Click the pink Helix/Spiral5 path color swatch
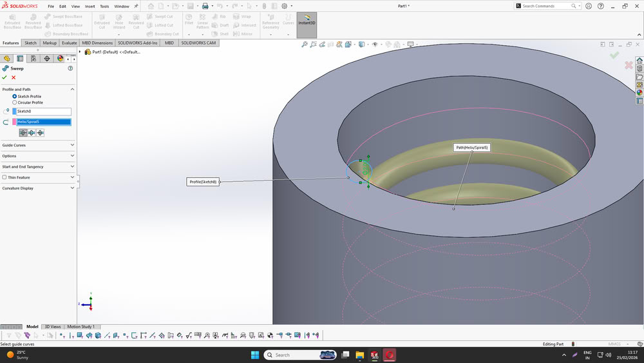Image resolution: width=644 pixels, height=363 pixels. pos(14,122)
